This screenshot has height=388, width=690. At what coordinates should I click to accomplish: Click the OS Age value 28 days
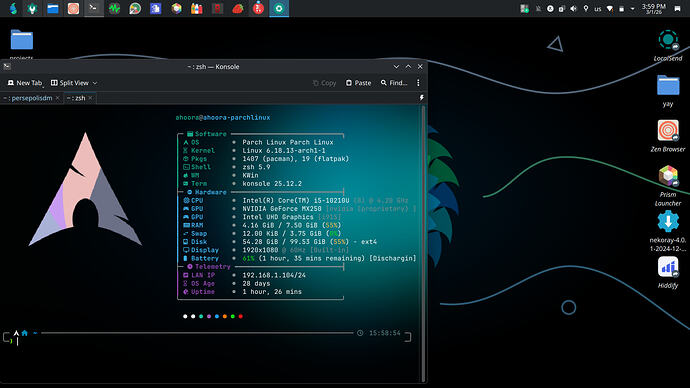click(x=256, y=284)
